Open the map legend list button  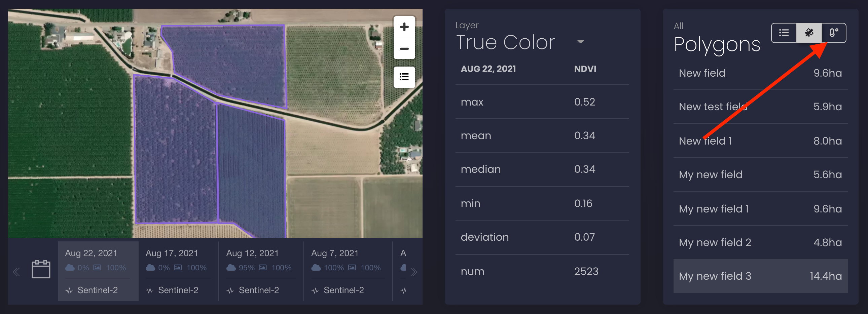(404, 77)
